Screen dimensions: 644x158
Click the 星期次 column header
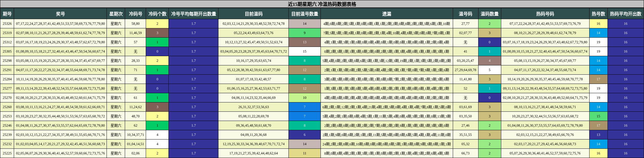[116, 14]
